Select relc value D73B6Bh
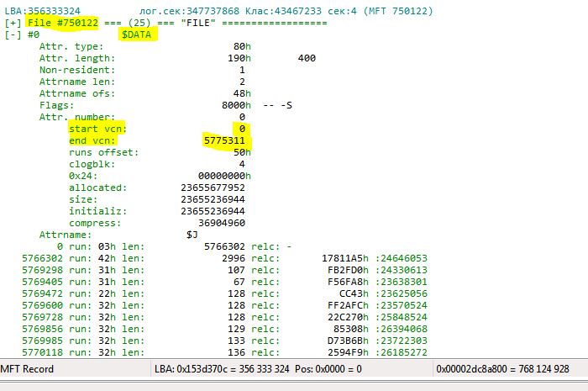The height and width of the screenshot is (391, 588). point(348,341)
